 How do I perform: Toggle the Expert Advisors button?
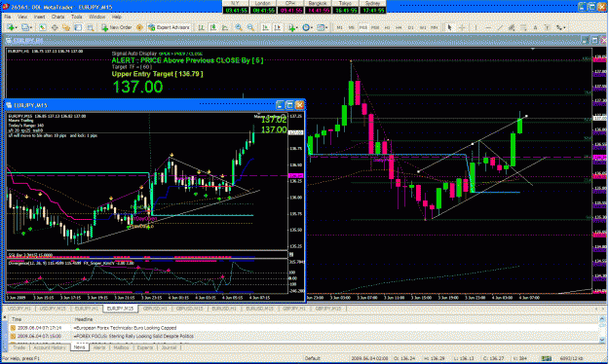pos(169,27)
